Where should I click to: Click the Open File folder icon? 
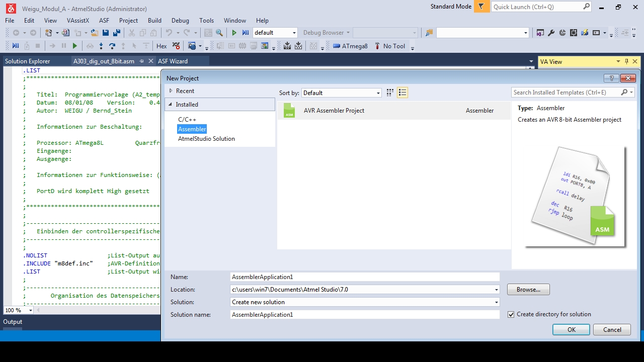coord(94,33)
